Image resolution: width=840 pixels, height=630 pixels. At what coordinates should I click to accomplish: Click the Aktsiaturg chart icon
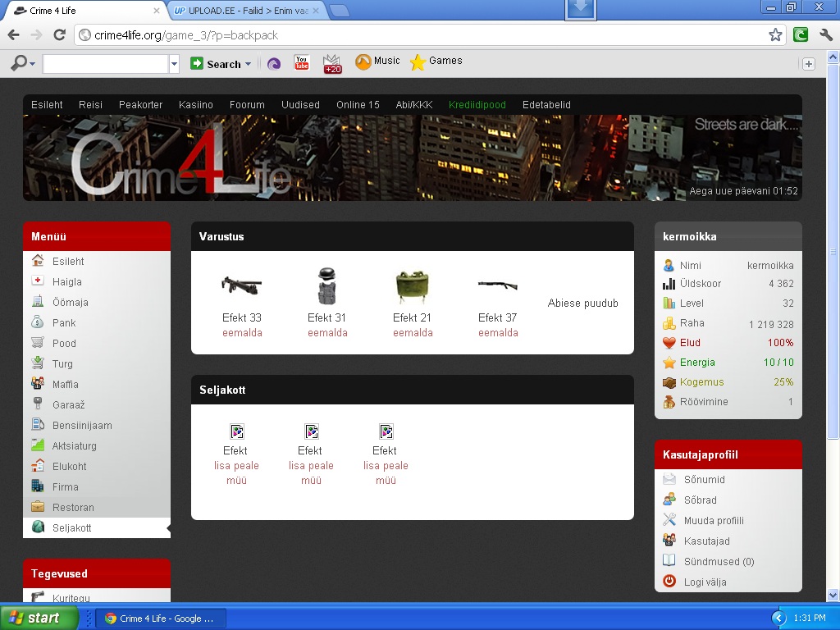pyautogui.click(x=38, y=445)
